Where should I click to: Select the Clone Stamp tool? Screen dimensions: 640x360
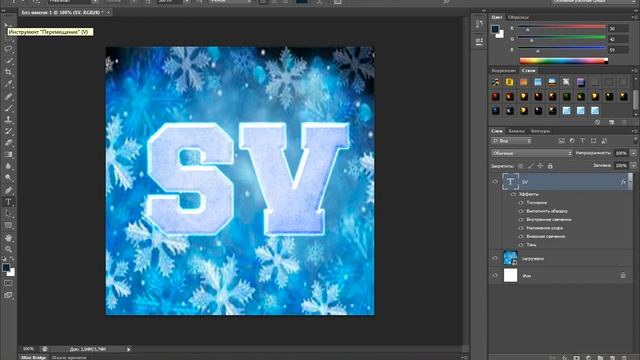(x=8, y=120)
